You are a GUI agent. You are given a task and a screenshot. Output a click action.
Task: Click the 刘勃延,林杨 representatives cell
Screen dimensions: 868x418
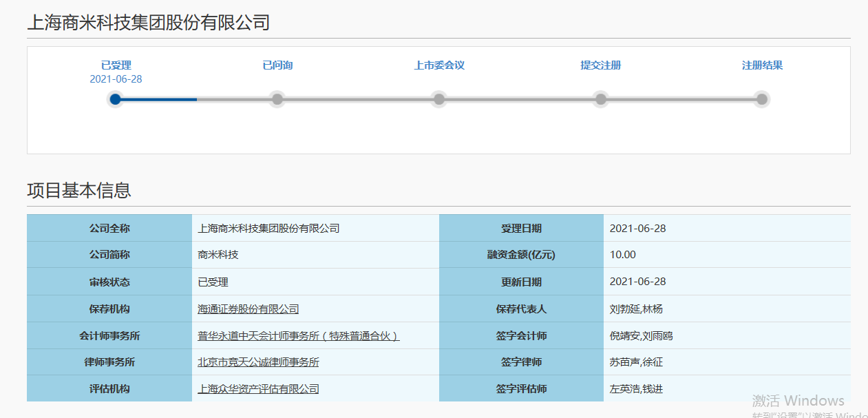pos(727,309)
